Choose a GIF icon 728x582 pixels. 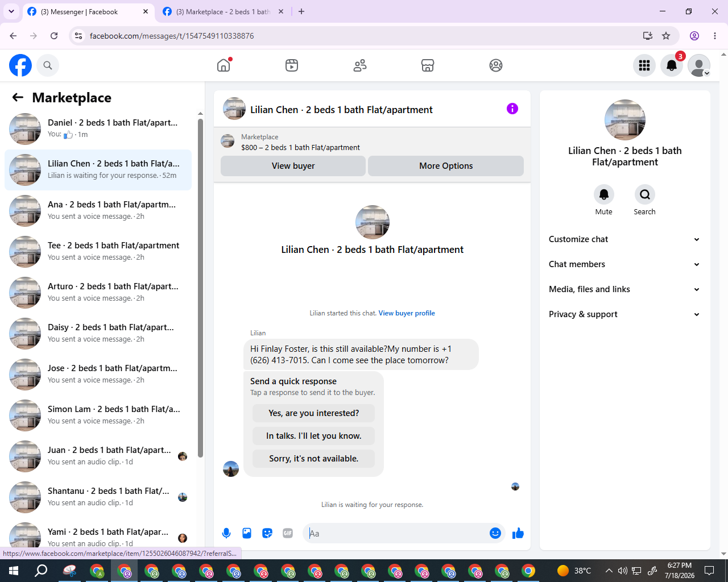288,533
